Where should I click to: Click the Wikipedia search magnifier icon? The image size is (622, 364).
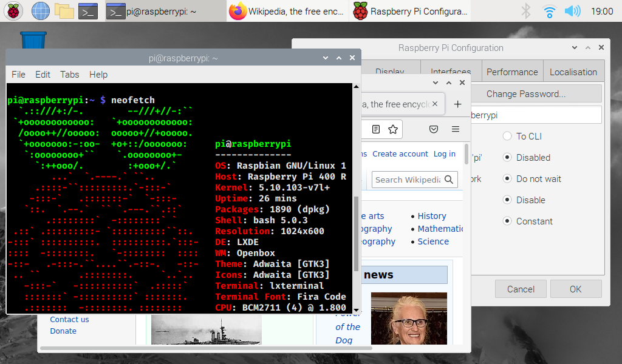coord(449,180)
